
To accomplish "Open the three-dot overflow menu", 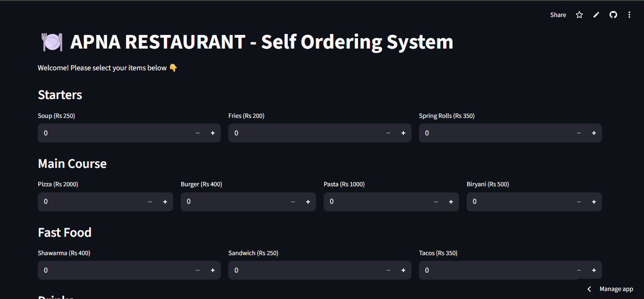I will point(629,15).
